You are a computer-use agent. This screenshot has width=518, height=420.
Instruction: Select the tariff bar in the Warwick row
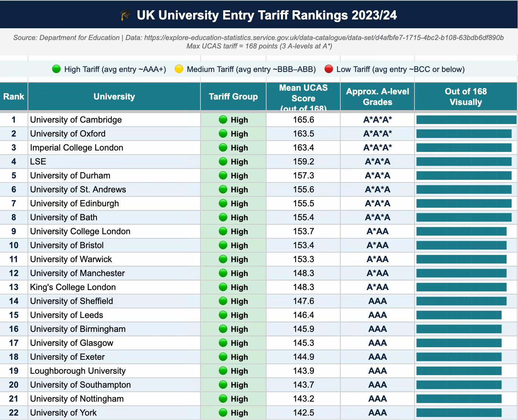tap(461, 259)
